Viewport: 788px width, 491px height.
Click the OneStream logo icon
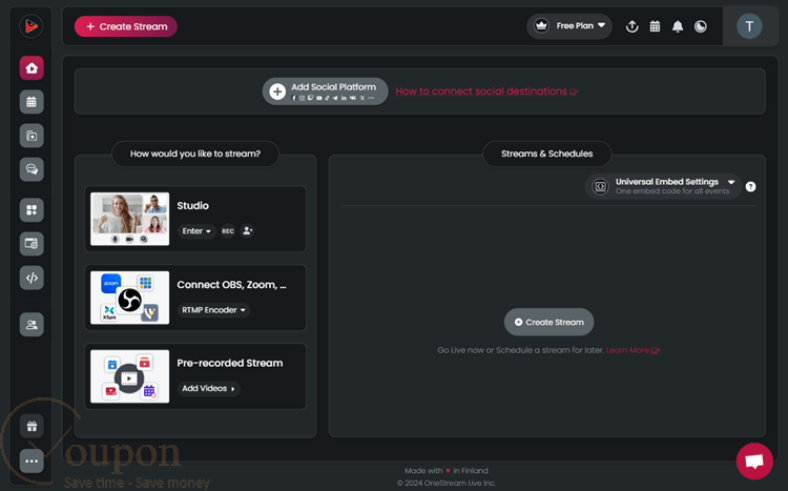[x=31, y=26]
